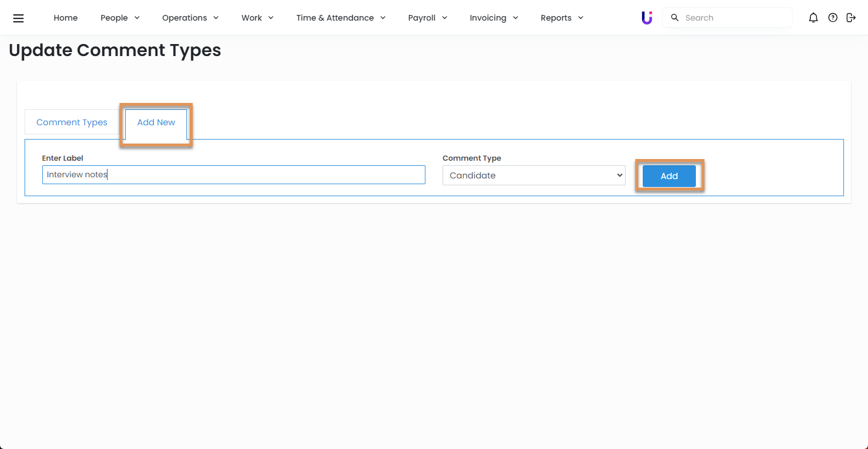Open the Work dropdown menu
The image size is (868, 449).
click(x=257, y=18)
